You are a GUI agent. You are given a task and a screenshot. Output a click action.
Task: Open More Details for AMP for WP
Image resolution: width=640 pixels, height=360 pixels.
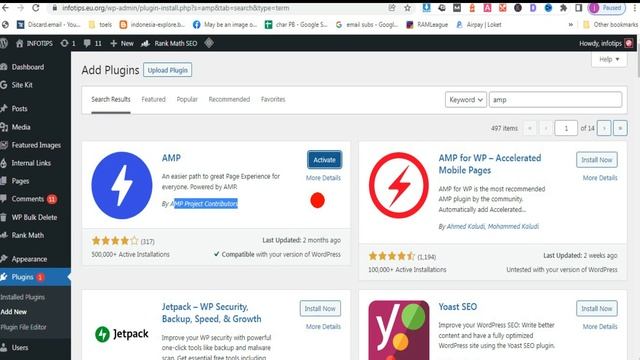pos(600,178)
